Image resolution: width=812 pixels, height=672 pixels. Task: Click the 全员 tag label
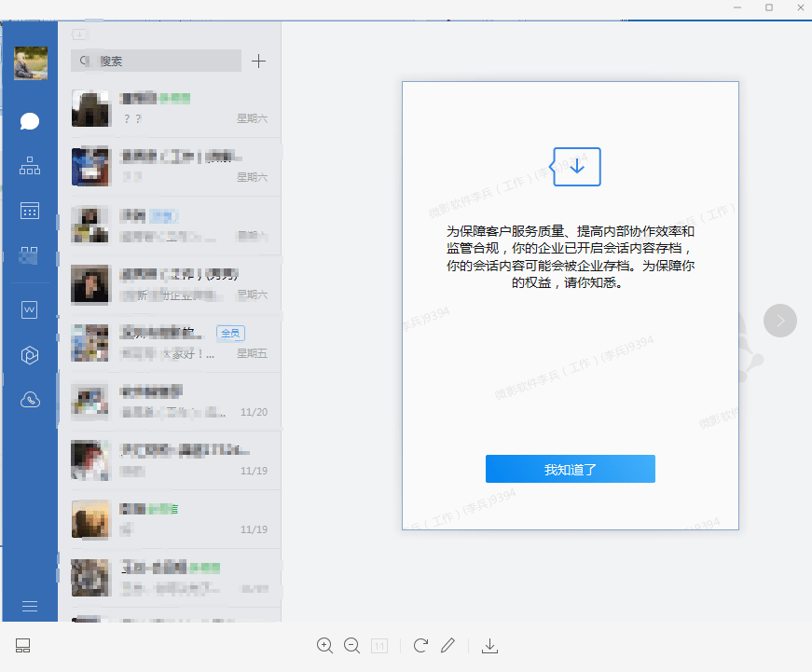(230, 333)
